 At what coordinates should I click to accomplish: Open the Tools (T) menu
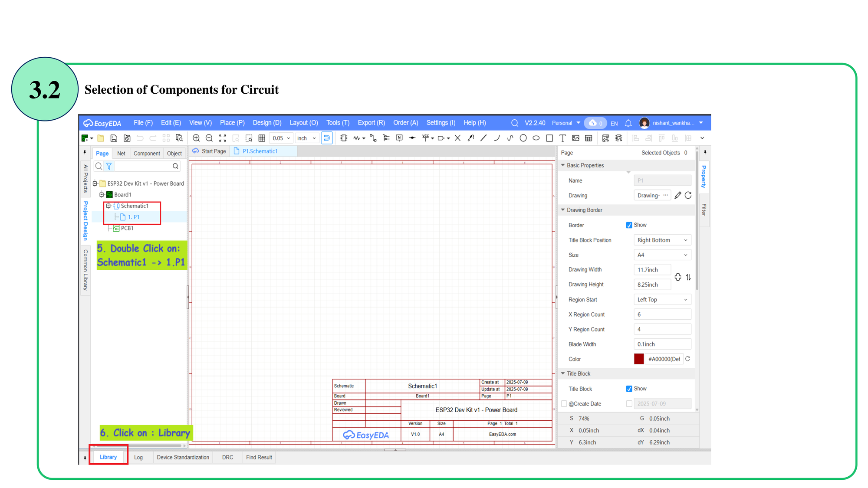338,123
